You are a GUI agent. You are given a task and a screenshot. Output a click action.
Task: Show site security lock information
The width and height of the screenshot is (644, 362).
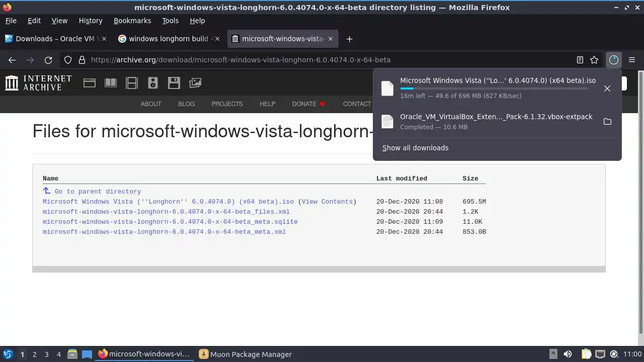82,60
